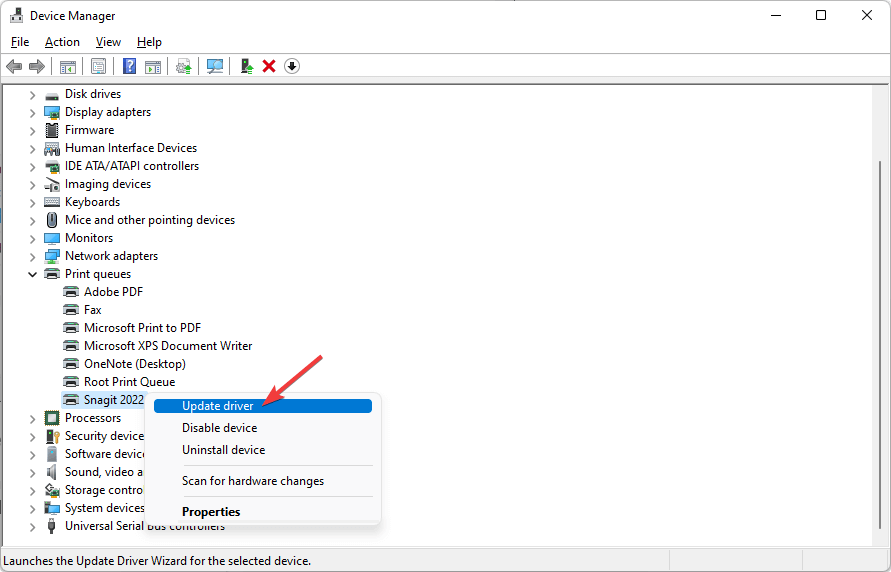Click the Storage controllers label
Image resolution: width=891 pixels, height=572 pixels.
(x=104, y=490)
